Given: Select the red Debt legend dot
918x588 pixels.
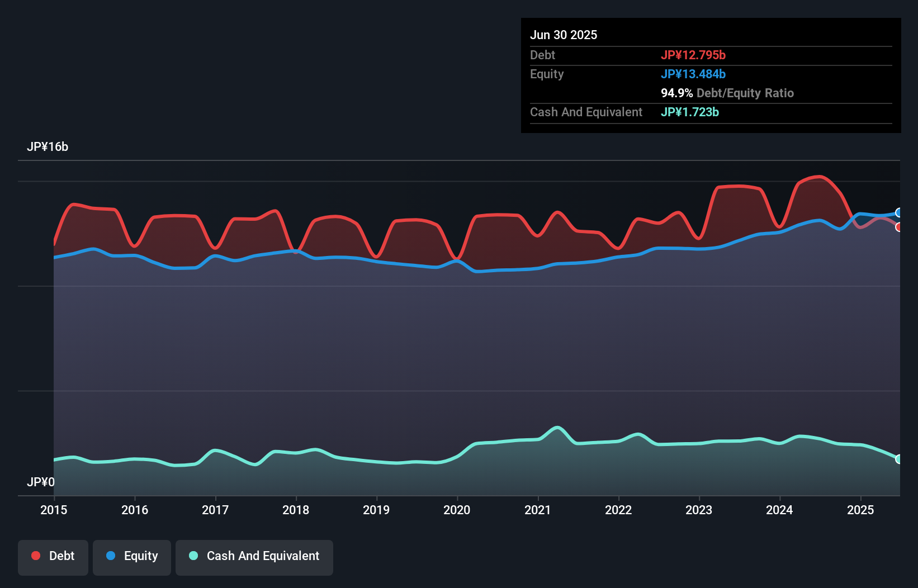Looking at the screenshot, I should tap(35, 556).
